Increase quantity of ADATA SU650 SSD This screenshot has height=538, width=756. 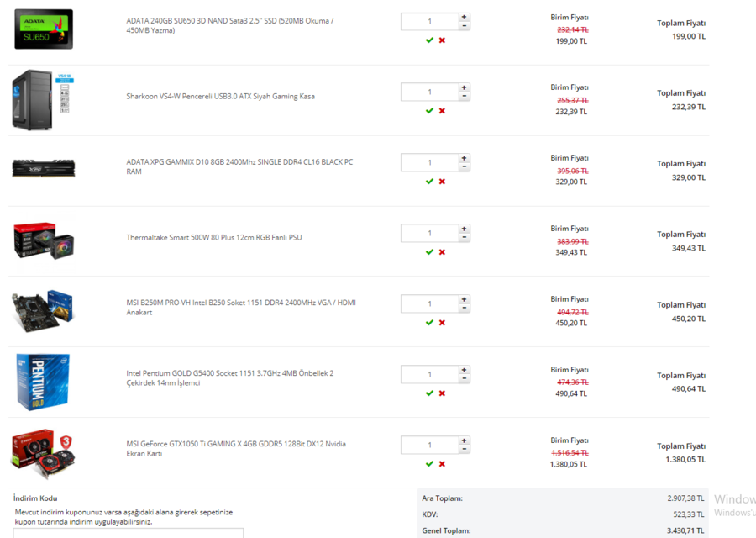(x=464, y=17)
